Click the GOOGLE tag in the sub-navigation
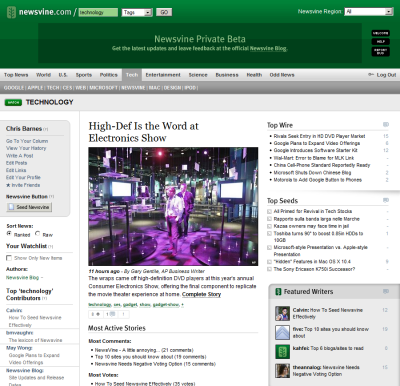Screen dimensions: 400x386 click(14, 88)
